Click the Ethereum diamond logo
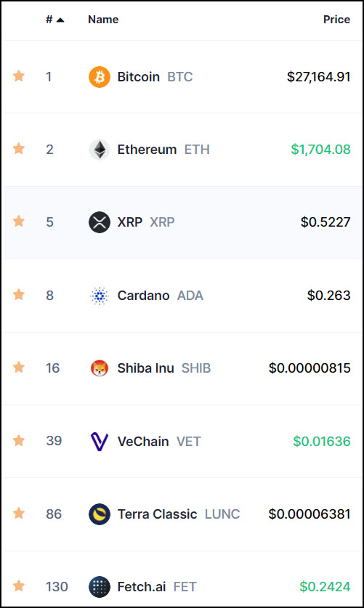 coord(100,150)
